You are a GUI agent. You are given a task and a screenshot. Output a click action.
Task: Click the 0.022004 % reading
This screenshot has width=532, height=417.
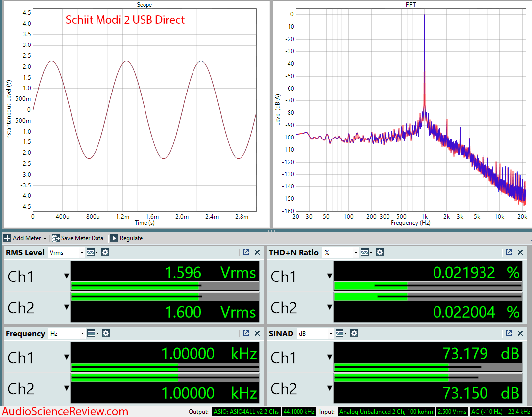477,312
